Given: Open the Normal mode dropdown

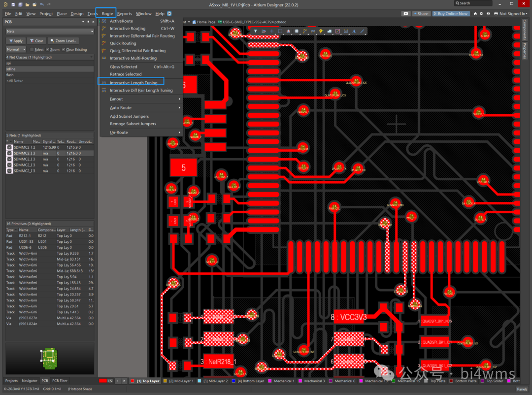Looking at the screenshot, I should click(x=16, y=49).
